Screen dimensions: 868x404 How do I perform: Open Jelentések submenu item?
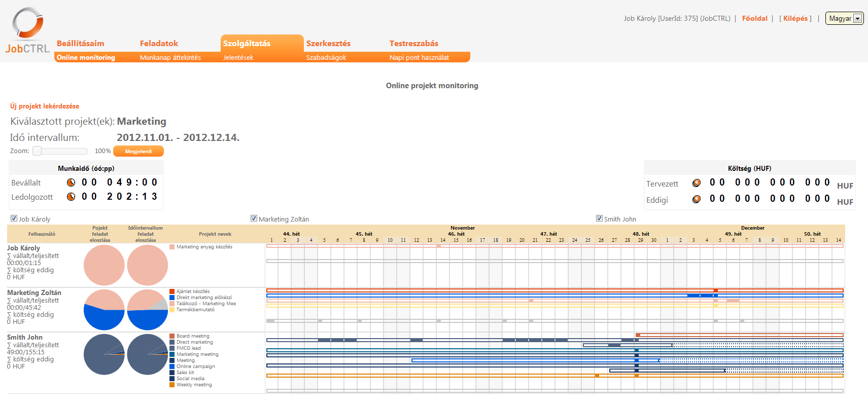point(238,57)
